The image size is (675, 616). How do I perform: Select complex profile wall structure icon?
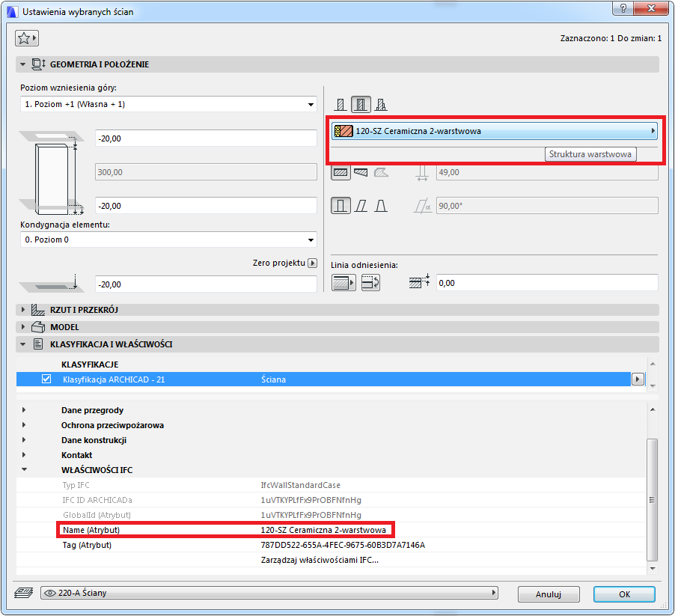pyautogui.click(x=381, y=105)
